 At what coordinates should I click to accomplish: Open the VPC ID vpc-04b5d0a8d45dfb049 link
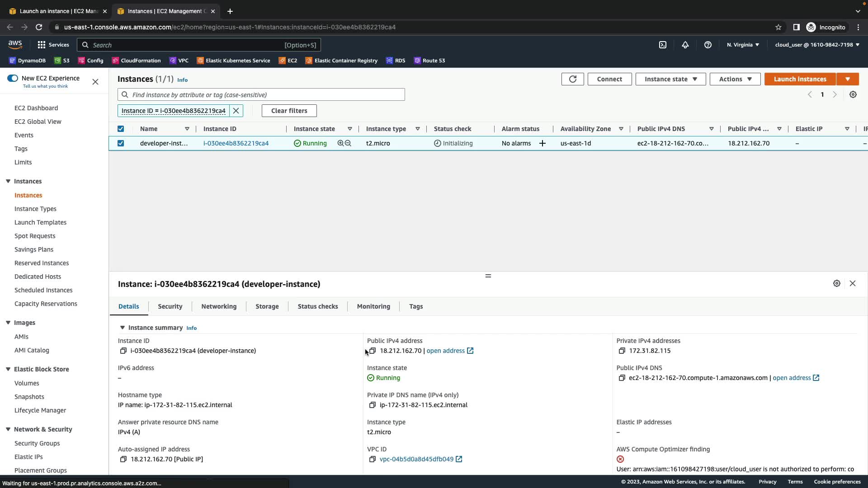tap(416, 459)
